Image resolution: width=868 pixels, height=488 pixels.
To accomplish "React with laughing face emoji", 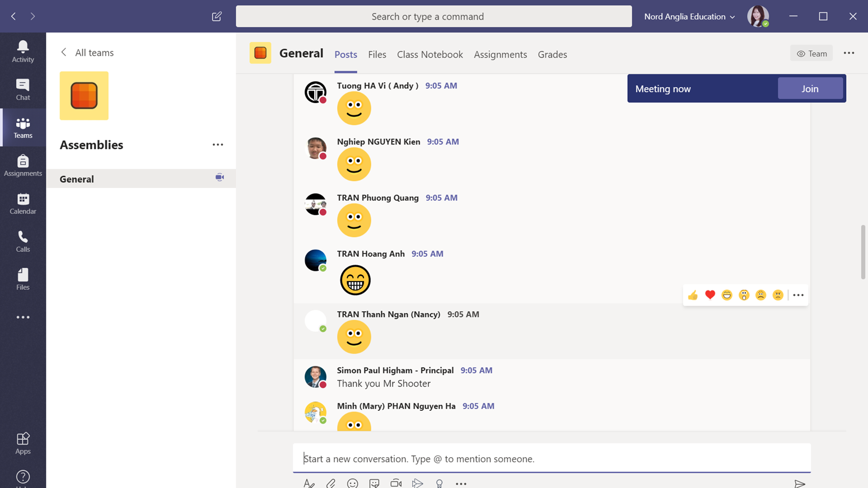I will [x=727, y=295].
